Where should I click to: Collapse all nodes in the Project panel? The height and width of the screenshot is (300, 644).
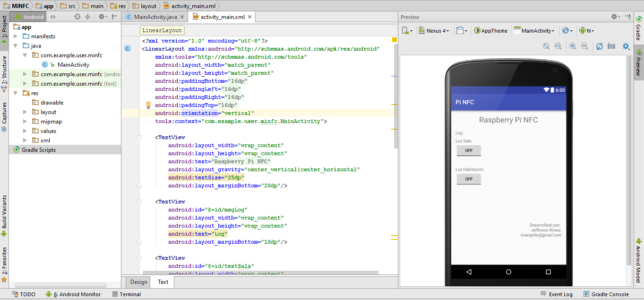point(88,17)
